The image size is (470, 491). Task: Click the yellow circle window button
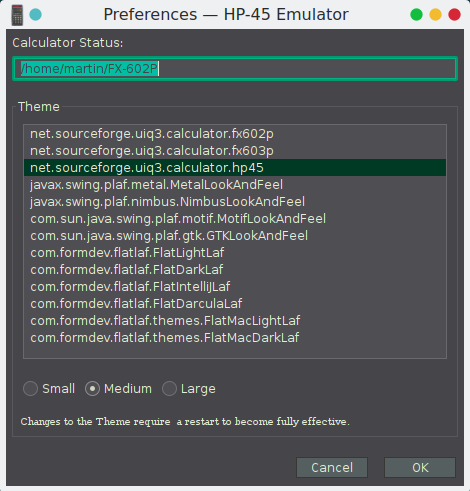tap(435, 15)
